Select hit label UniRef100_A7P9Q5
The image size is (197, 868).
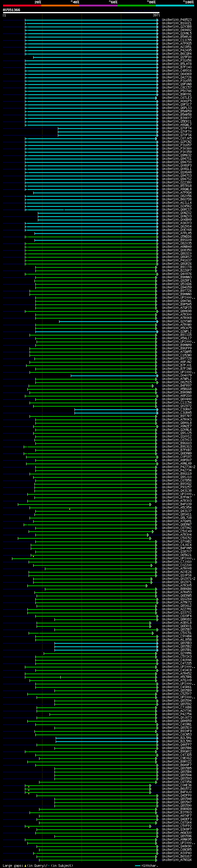pos(176,43)
